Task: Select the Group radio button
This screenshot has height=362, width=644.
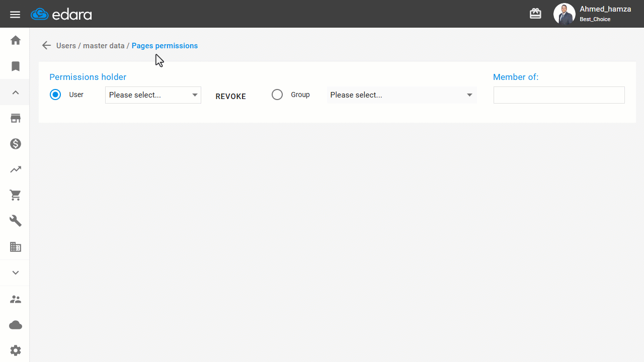Action: pos(277,95)
